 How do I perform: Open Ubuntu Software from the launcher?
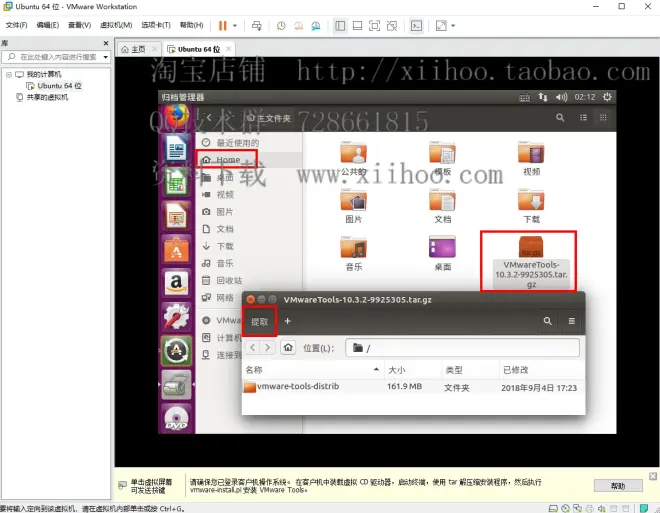176,250
